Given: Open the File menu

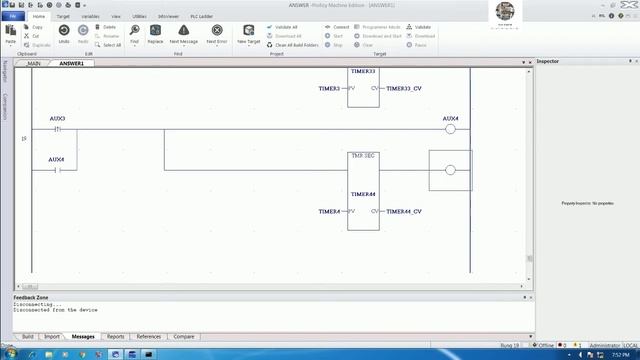Looking at the screenshot, I should pos(13,16).
